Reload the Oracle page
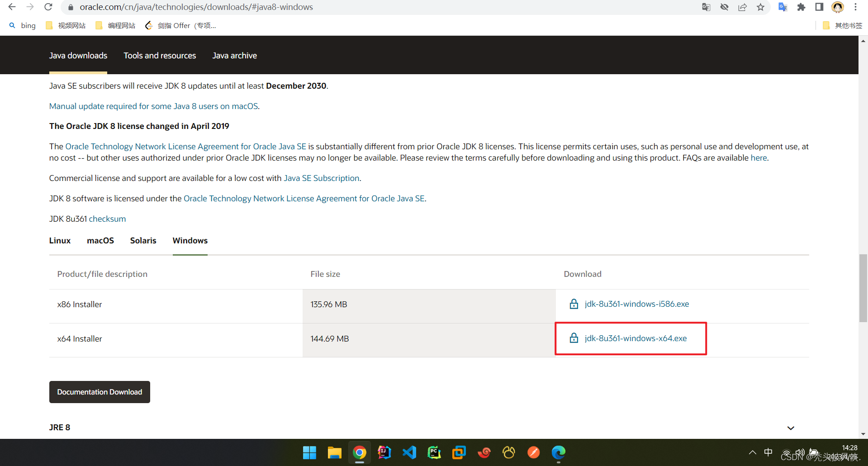The height and width of the screenshot is (466, 868). tap(48, 7)
